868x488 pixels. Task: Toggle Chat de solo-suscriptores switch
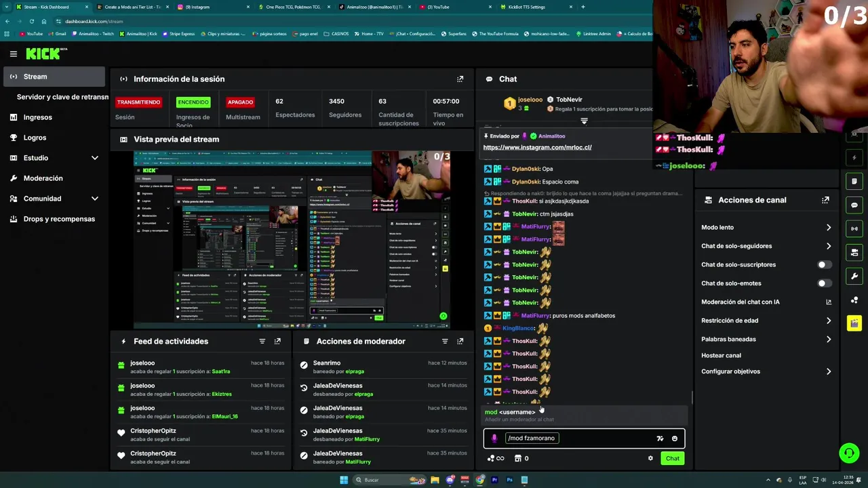824,265
